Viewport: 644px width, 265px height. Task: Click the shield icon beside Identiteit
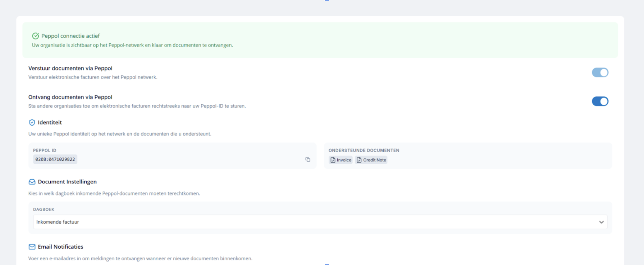[32, 123]
